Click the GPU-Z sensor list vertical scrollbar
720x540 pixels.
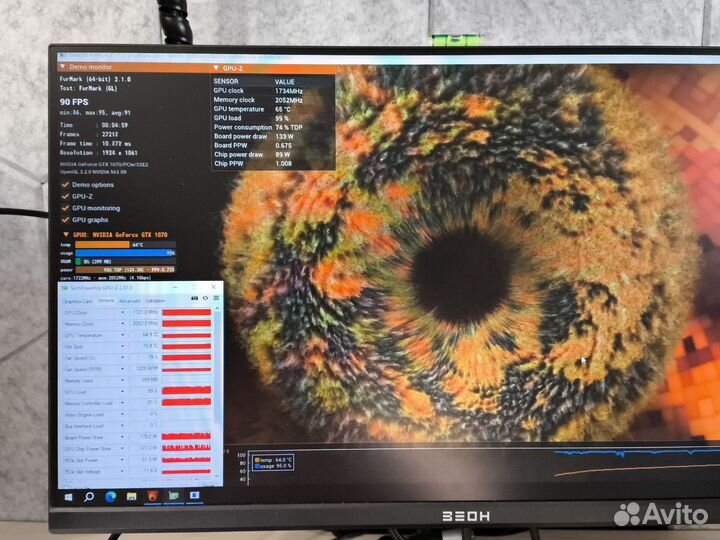218,380
